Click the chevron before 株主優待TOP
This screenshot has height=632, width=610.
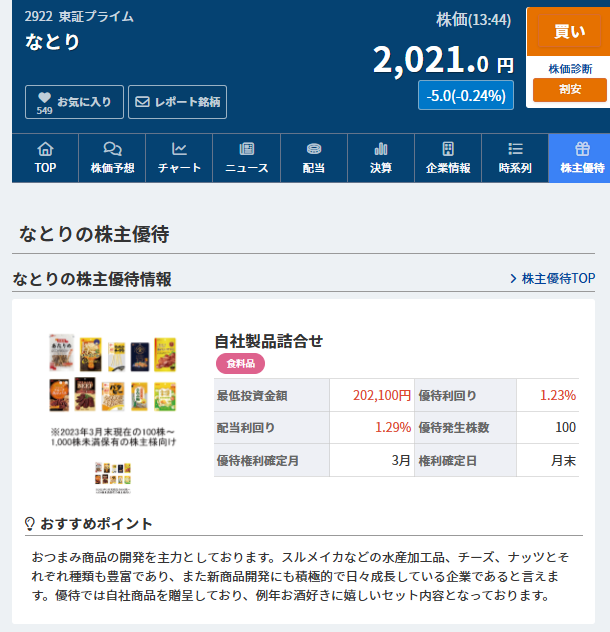[513, 279]
